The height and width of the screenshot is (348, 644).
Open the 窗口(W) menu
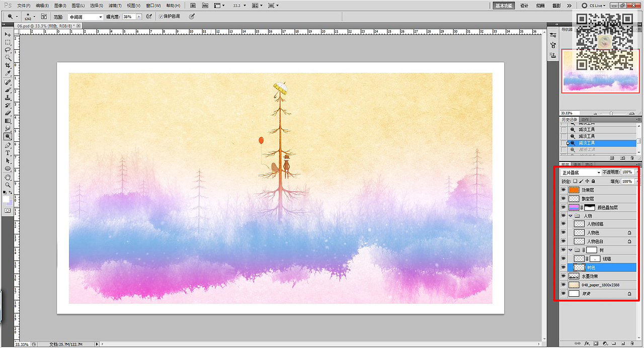[153, 6]
